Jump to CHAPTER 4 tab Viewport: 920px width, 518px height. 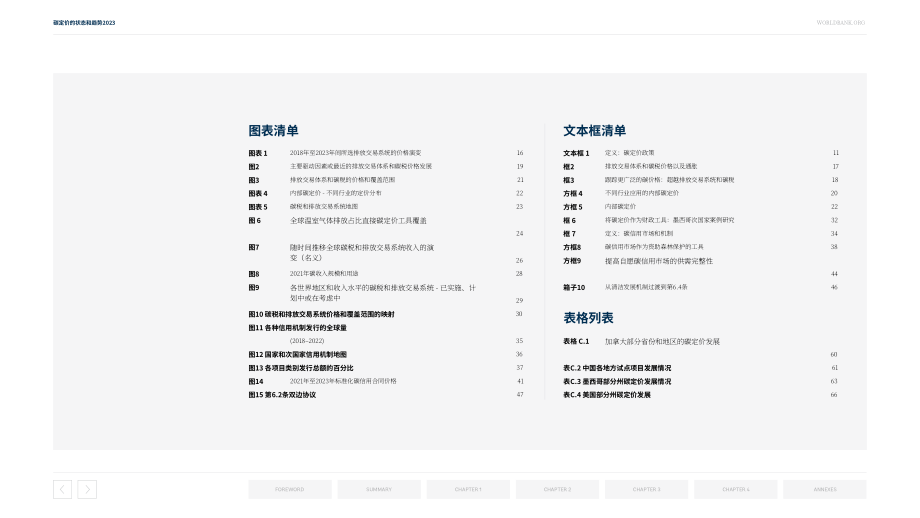pos(736,489)
